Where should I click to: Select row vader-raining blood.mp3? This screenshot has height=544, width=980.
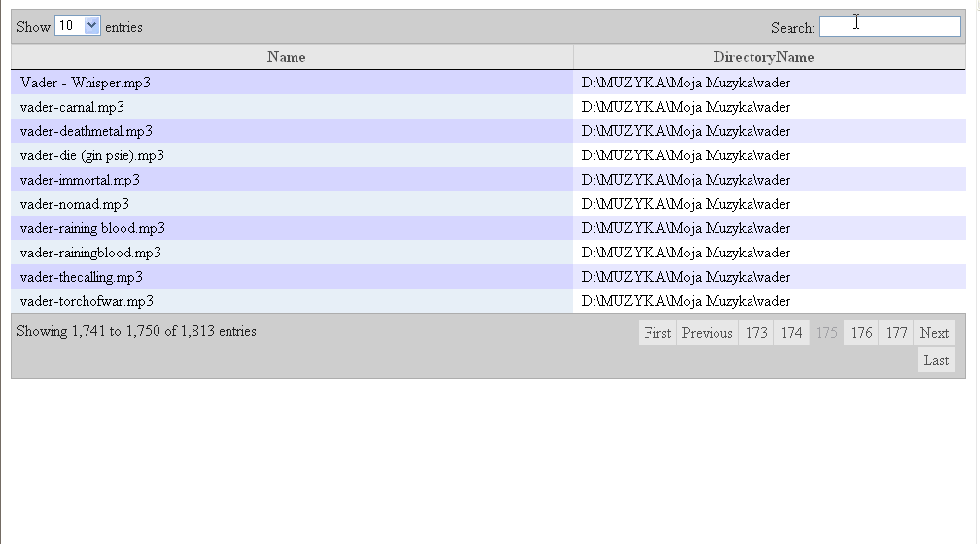click(x=489, y=228)
